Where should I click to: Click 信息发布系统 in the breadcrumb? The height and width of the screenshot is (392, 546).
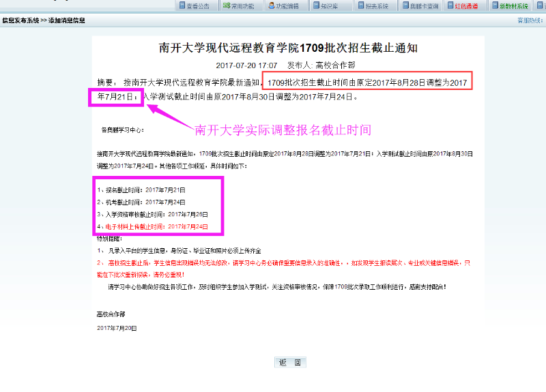tap(20, 20)
